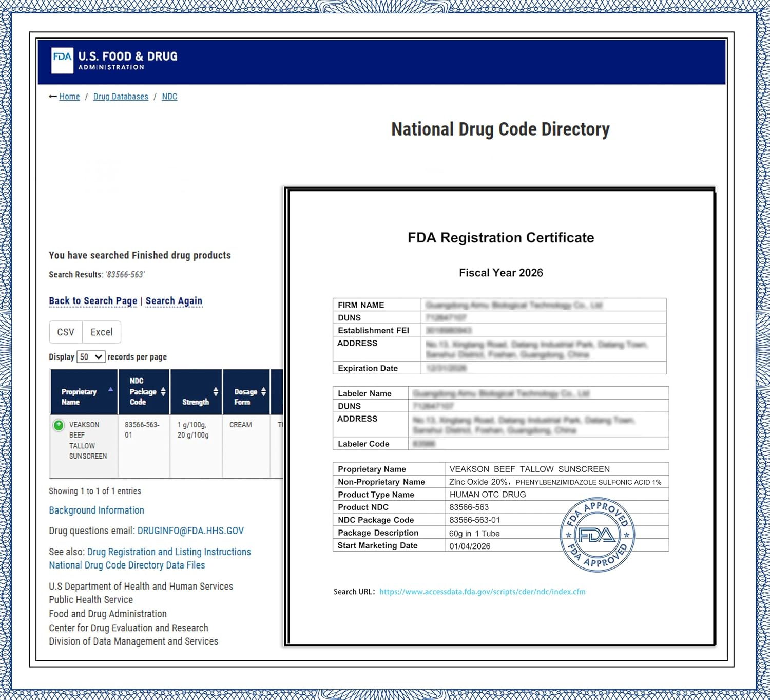Viewport: 770px width, 700px height.
Task: Click Non-Proprietary Name Zinc Oxide 20% value
Action: 555,482
